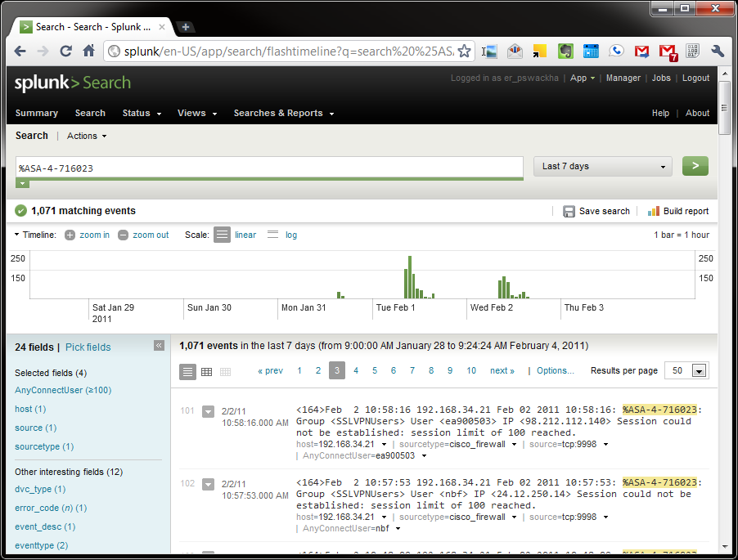Click the browser address bar
Screen dimensions: 738x560
[x=289, y=51]
